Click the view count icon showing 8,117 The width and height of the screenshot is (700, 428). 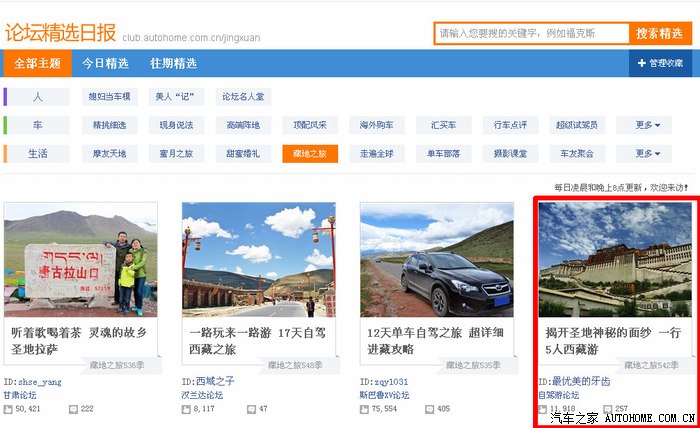(187, 409)
